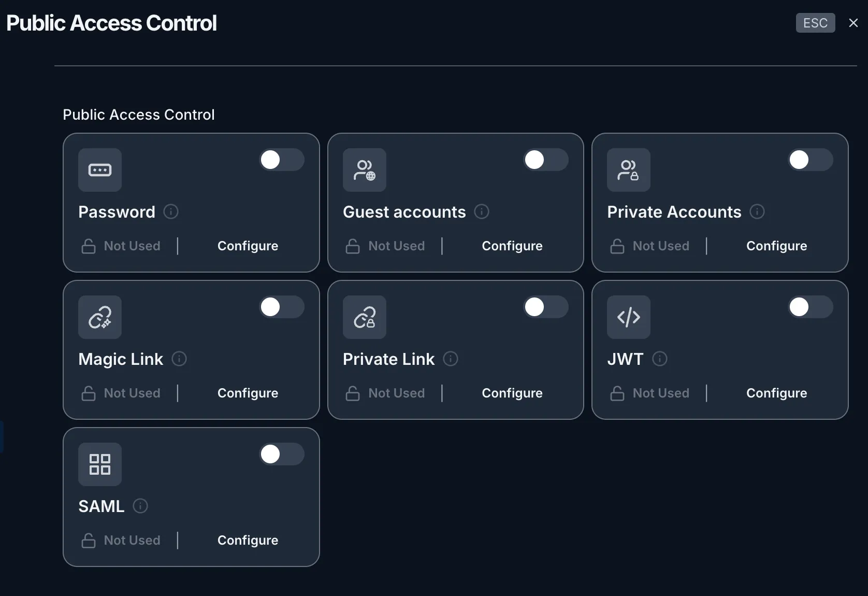The height and width of the screenshot is (596, 868).
Task: Click the ESC button
Action: point(816,23)
